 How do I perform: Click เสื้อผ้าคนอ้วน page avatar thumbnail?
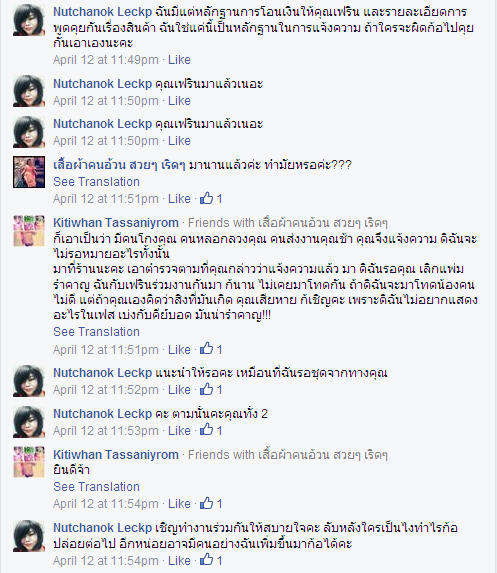pyautogui.click(x=29, y=172)
